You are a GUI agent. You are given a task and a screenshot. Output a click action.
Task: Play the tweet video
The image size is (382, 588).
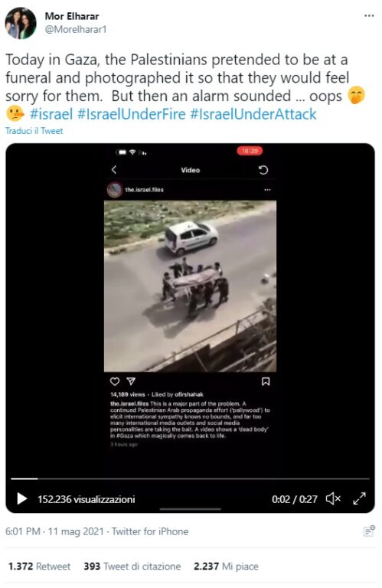point(22,498)
